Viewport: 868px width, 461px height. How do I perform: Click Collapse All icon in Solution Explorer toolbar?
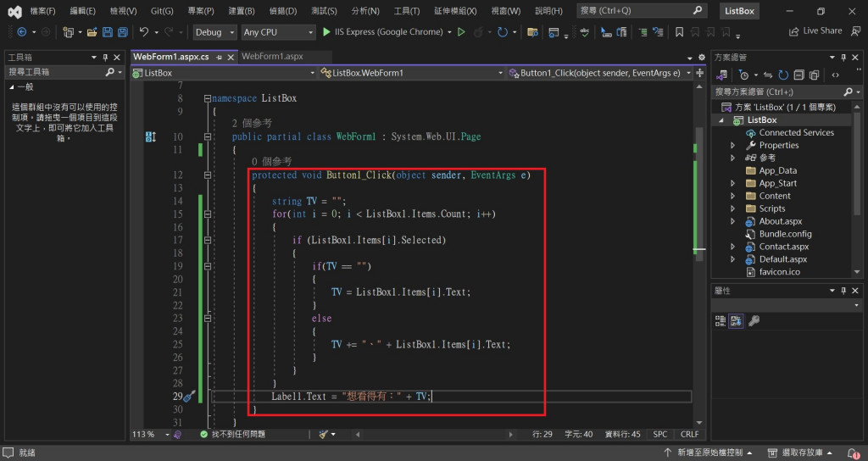coord(798,74)
